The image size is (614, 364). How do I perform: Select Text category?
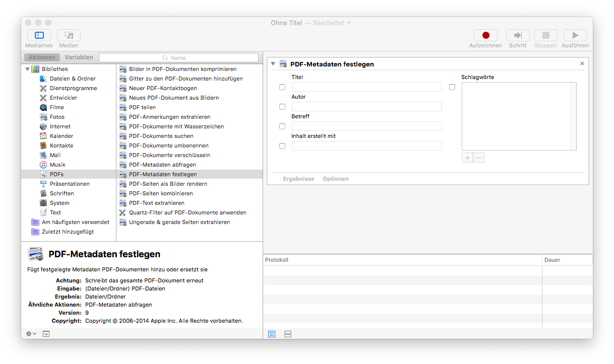[55, 212]
